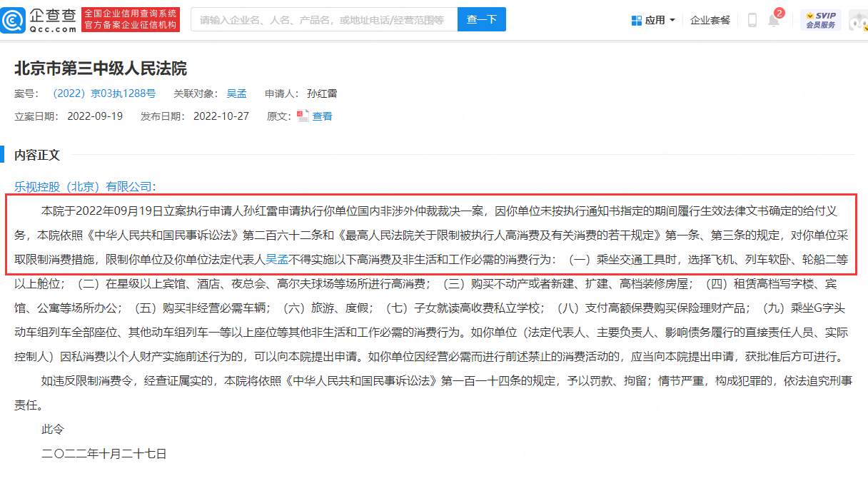Open 乐视控股（北京）有限公司 company link
Image resolution: width=868 pixels, height=481 pixels.
(85, 186)
